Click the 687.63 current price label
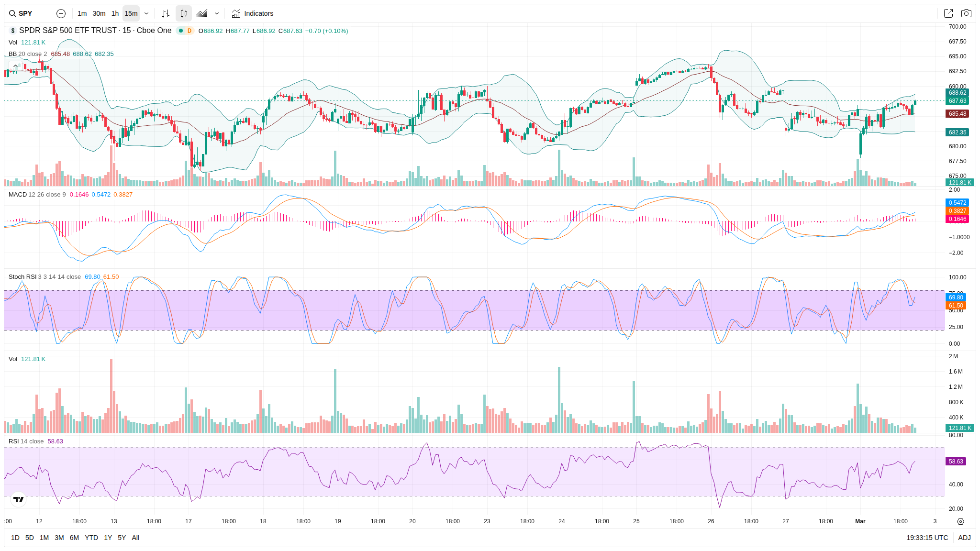 [x=958, y=101]
